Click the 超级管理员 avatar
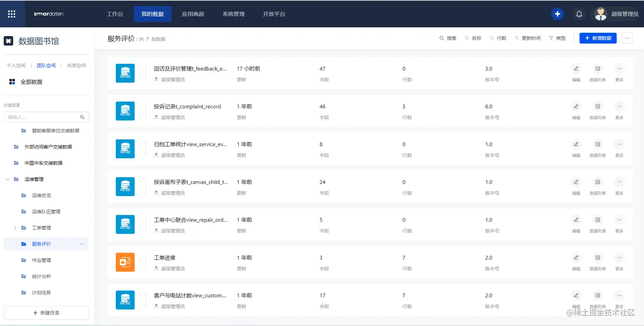Image resolution: width=644 pixels, height=326 pixels. click(x=601, y=14)
